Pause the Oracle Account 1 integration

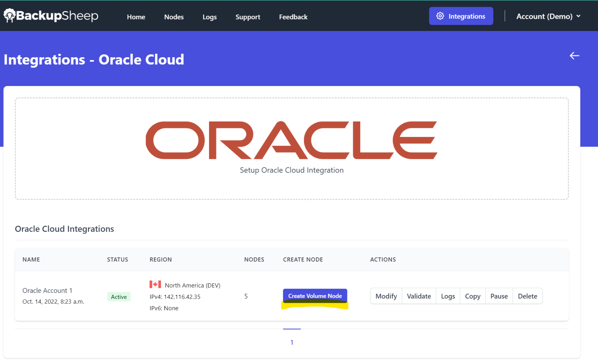499,296
